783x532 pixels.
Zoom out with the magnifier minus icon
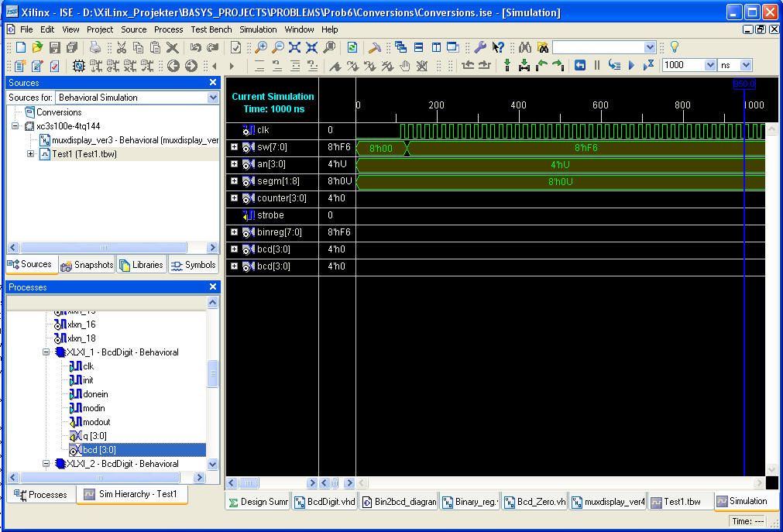277,47
